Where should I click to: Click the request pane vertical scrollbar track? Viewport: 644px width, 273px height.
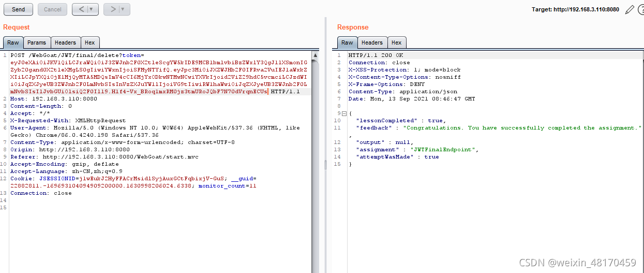coord(314,166)
